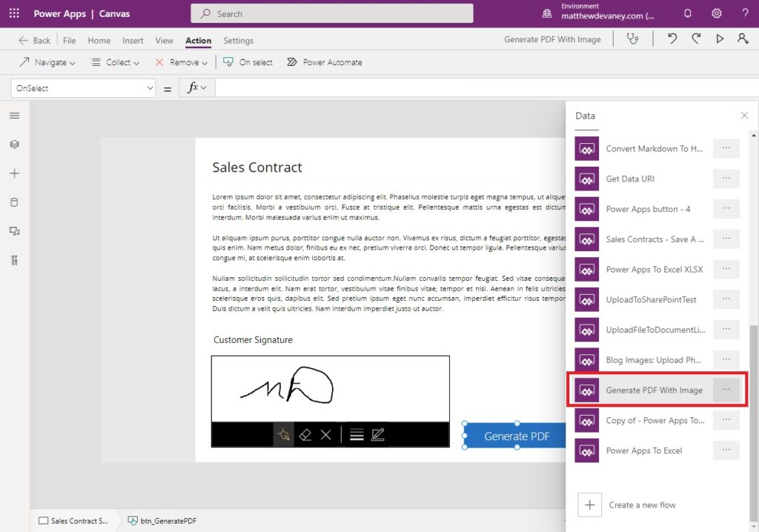Viewport: 759px width, 532px height.
Task: Open the OnSelect property dropdown
Action: pos(82,87)
